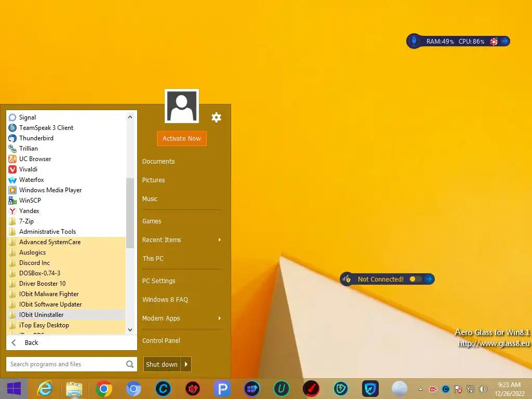
Task: Expand the Advanced SystemCare folder
Action: (66, 242)
